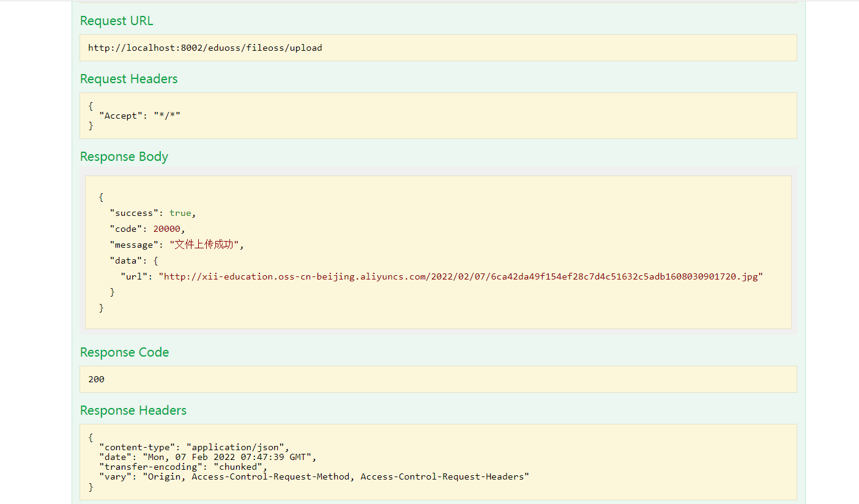Click the "Accept": "*/*" header line
This screenshot has width=859, height=504.
(139, 116)
